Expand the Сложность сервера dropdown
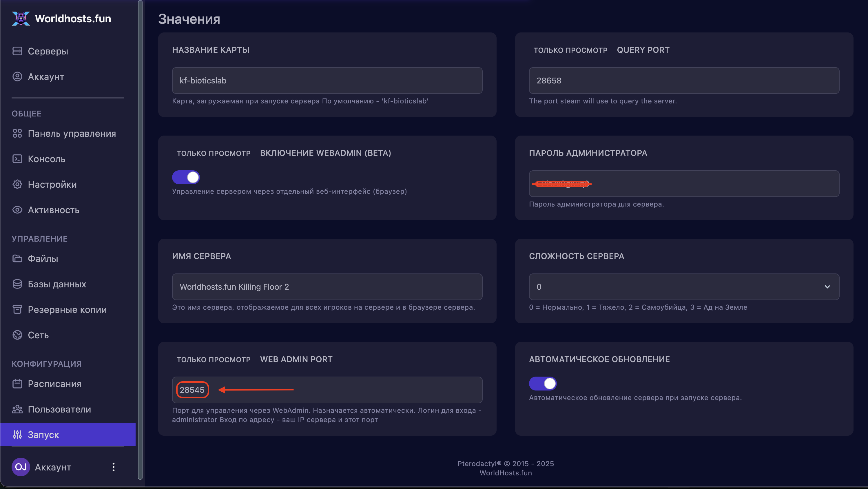 (x=684, y=287)
